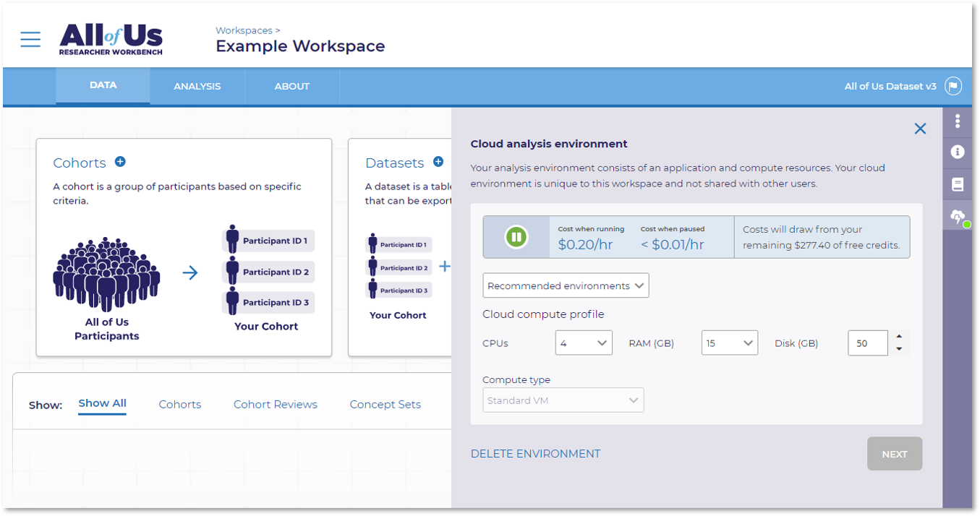Switch to the DATA tab

click(103, 85)
